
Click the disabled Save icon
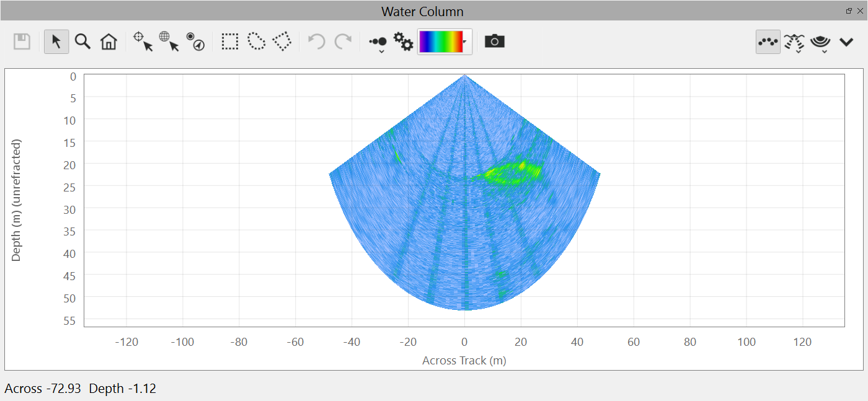[22, 42]
